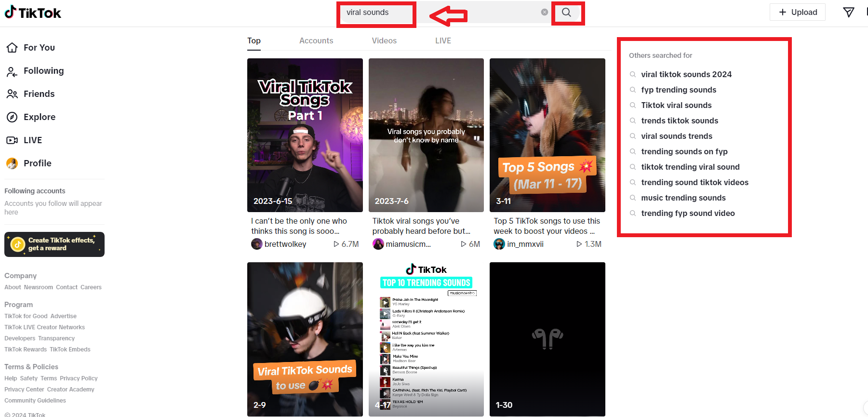Open TikTok LIVE Creator Networks link

(44, 327)
